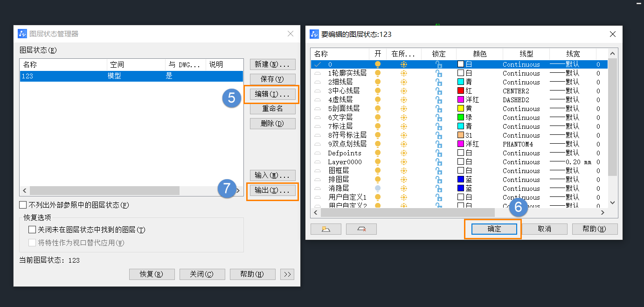Click the 线型 column header
This screenshot has height=307, width=644.
(x=526, y=54)
